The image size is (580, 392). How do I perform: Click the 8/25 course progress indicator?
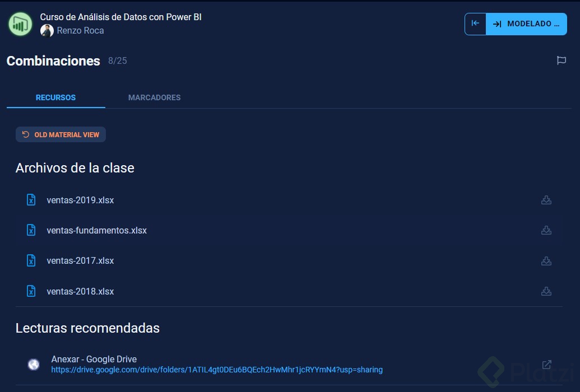point(118,61)
